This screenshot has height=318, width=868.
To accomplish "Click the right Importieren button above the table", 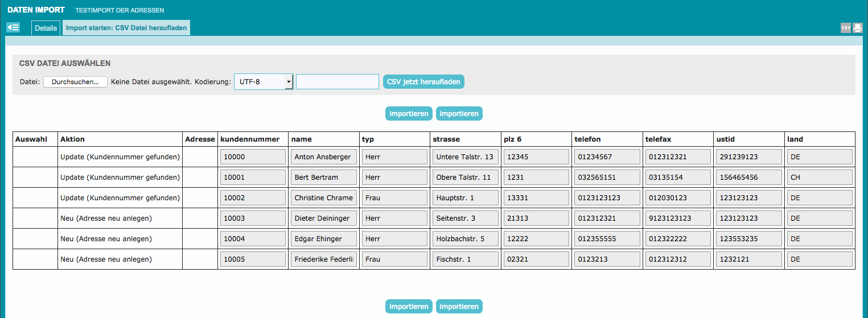I will click(459, 114).
